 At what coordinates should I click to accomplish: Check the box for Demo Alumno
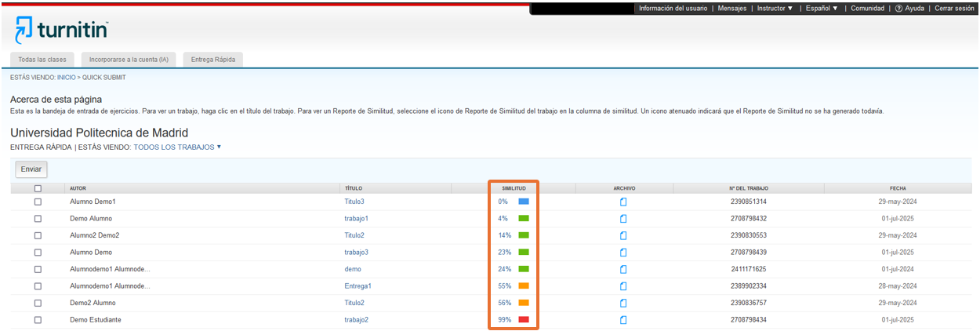(38, 218)
